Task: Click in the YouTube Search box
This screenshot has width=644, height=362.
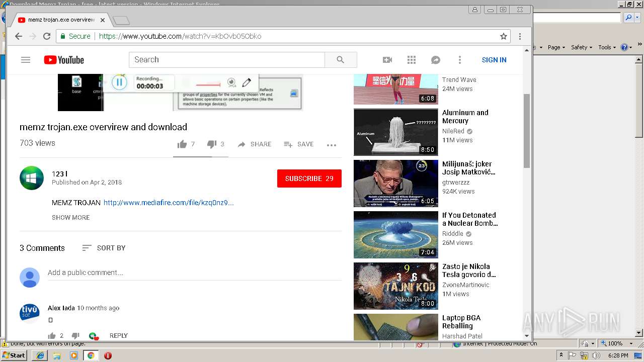Action: pyautogui.click(x=227, y=60)
